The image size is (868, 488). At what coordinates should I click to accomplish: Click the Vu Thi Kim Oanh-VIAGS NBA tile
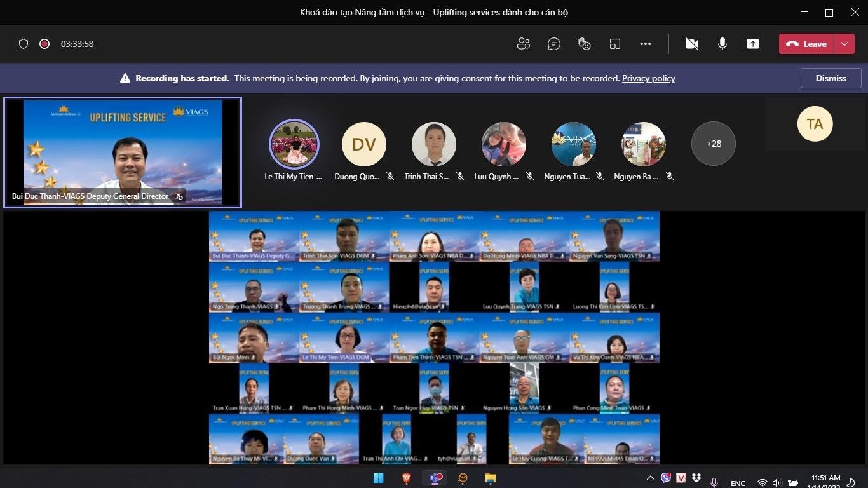tap(614, 338)
